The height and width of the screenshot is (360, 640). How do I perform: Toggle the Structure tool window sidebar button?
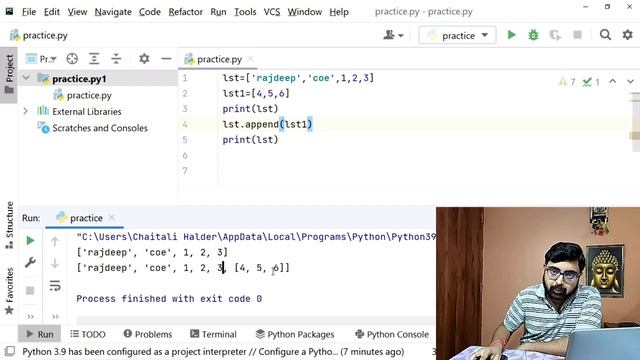[x=9, y=225]
